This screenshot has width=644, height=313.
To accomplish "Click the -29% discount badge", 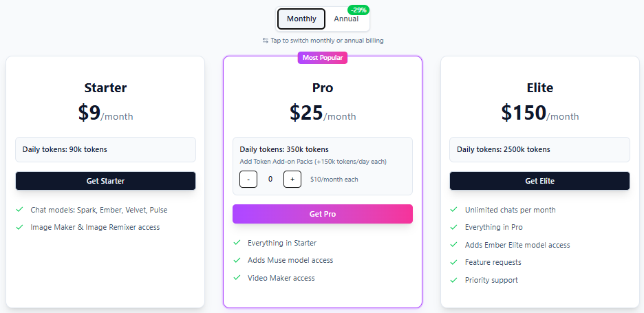I will (358, 10).
